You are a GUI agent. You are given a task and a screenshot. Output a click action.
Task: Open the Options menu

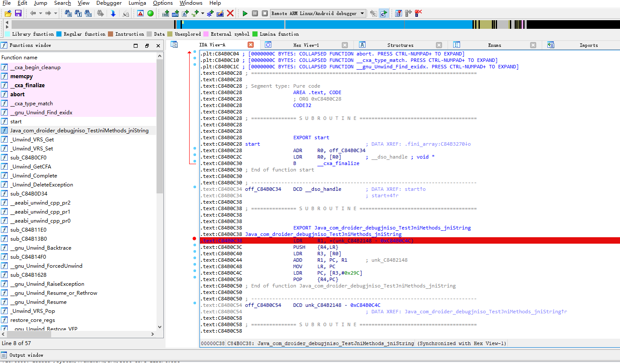tap(163, 3)
